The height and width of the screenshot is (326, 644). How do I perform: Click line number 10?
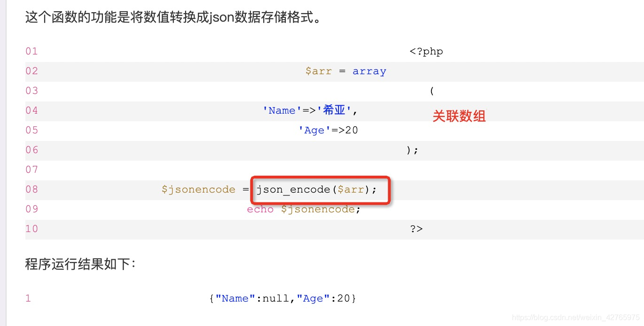[31, 229]
